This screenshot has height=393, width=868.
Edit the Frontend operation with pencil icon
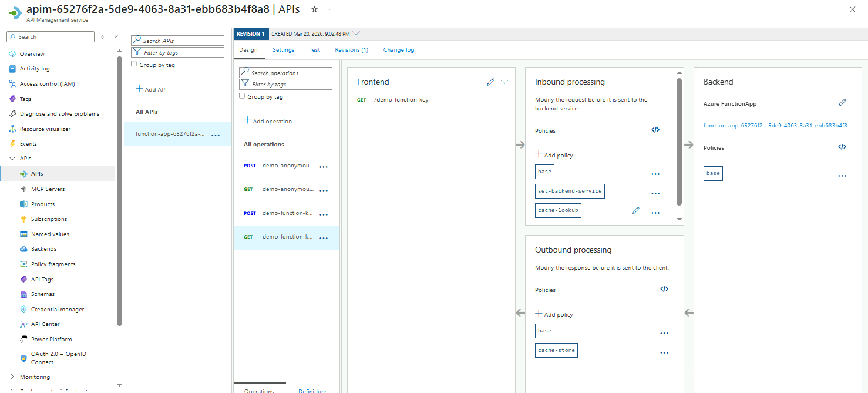[x=491, y=82]
